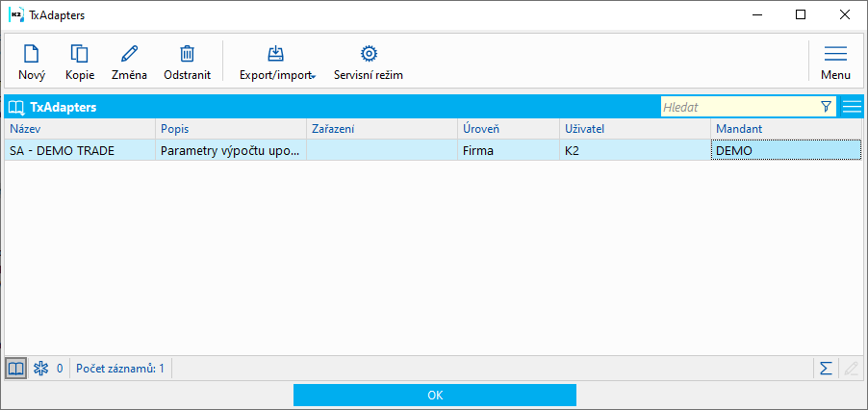Click the Kopie copy icon
868x410 pixels.
point(80,55)
